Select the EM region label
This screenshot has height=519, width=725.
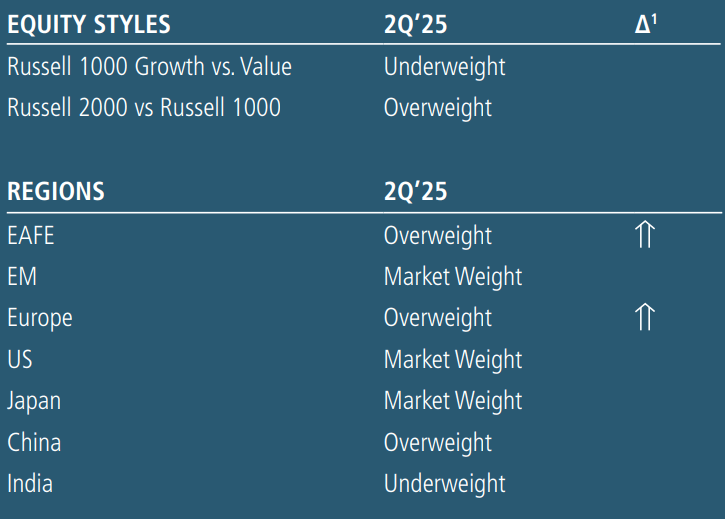click(x=22, y=277)
